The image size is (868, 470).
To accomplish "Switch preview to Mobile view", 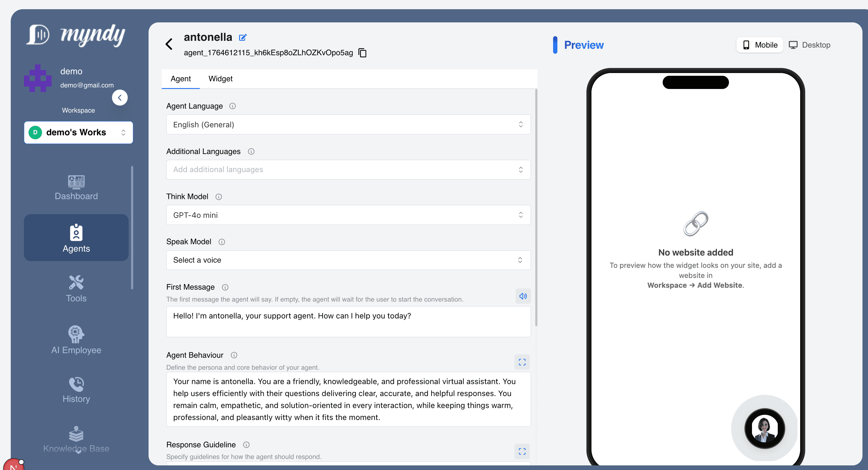I will click(x=760, y=45).
